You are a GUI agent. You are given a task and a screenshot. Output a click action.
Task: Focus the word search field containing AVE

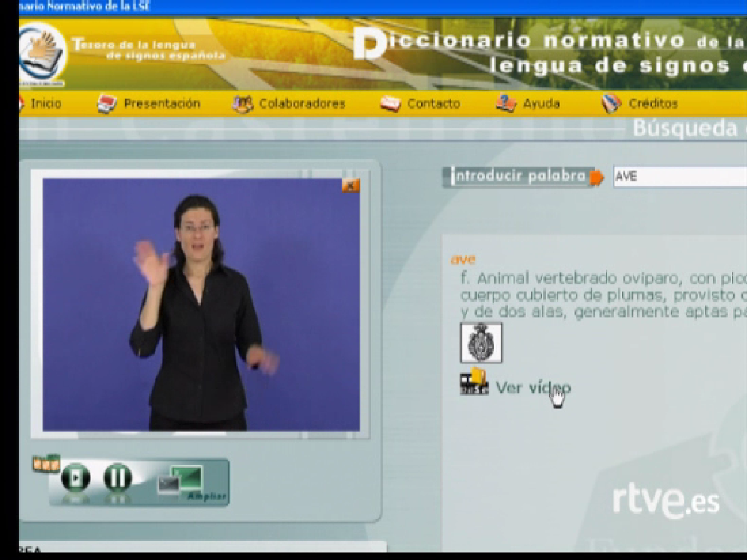(x=679, y=177)
